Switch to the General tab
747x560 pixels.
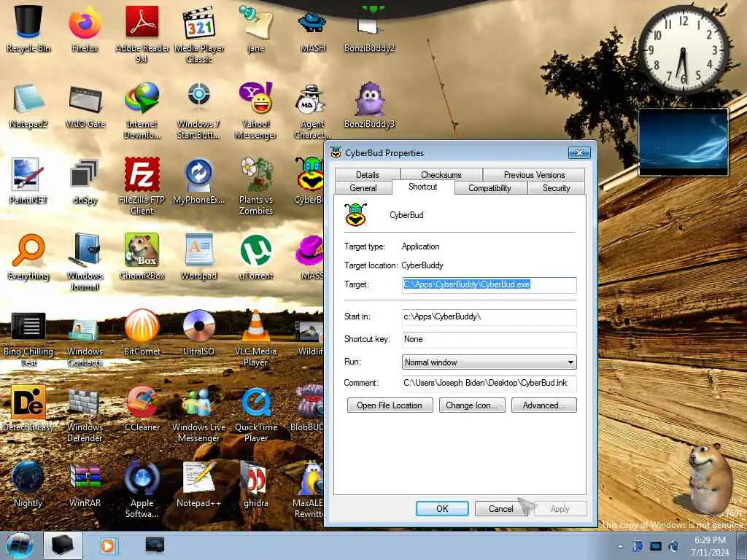point(363,188)
